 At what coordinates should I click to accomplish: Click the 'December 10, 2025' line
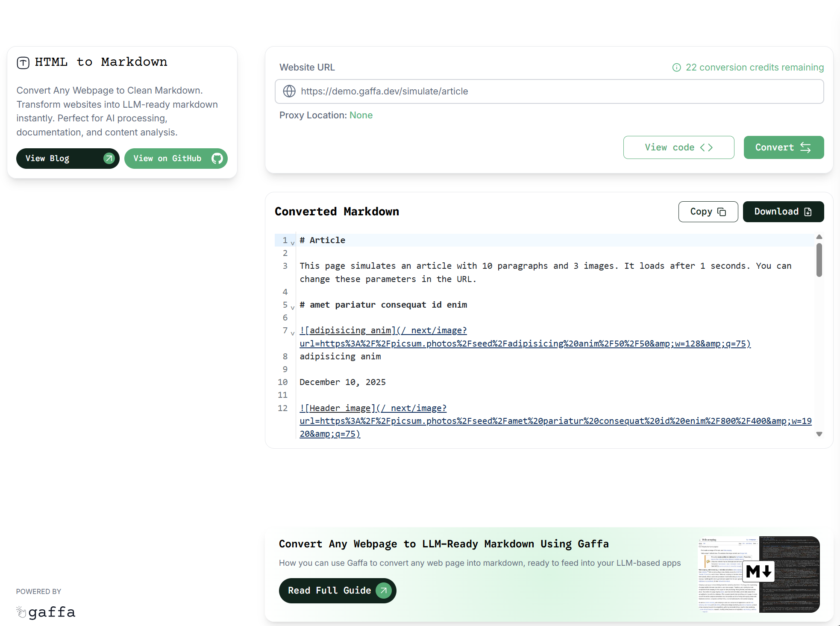coord(343,382)
